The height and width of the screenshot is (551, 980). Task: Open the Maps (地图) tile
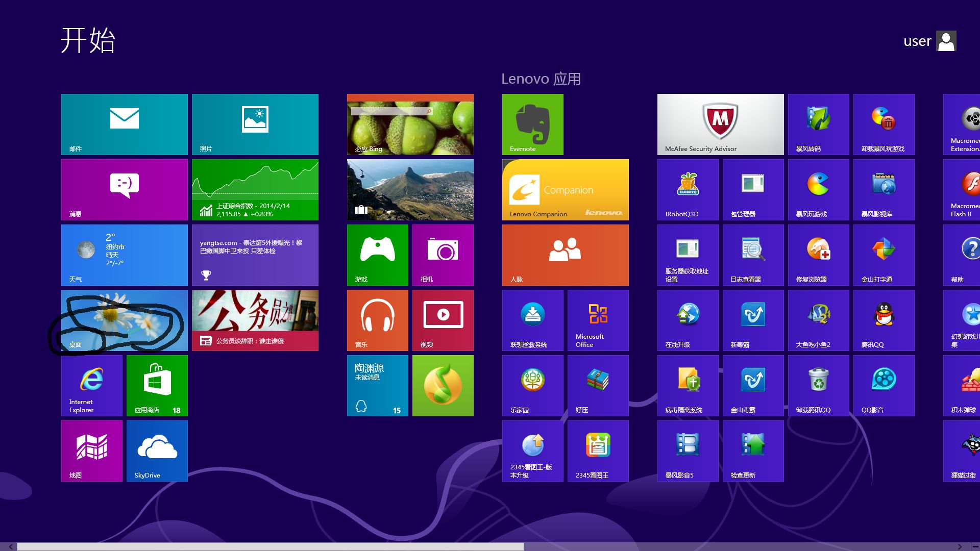91,450
